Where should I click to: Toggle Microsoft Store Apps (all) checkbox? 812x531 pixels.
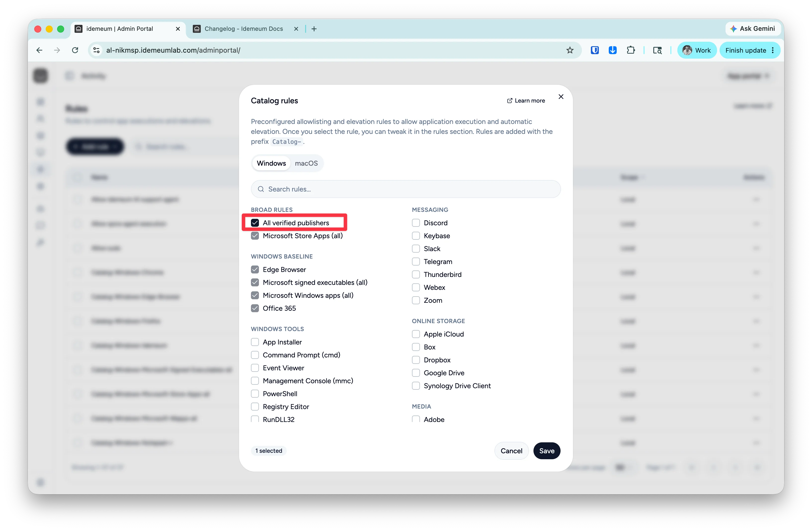255,236
